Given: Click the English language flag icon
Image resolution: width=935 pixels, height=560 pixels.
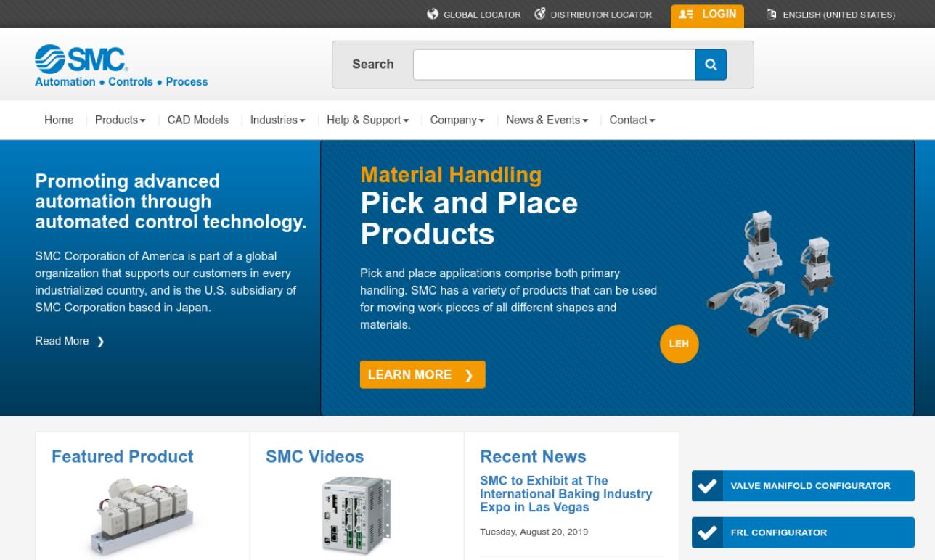Looking at the screenshot, I should (772, 14).
